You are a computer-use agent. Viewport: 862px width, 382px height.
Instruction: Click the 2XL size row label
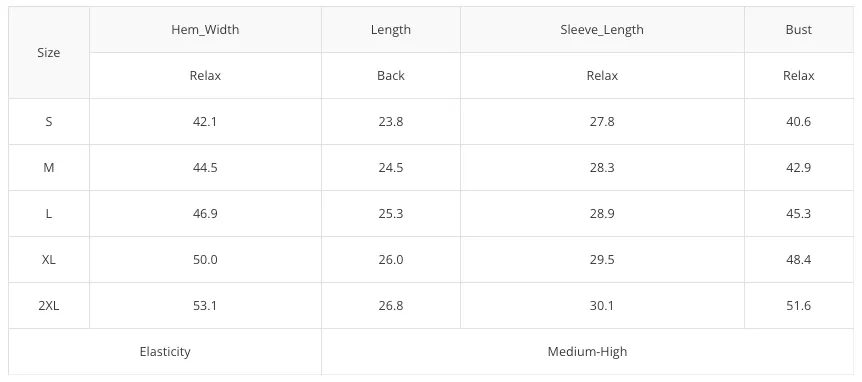49,306
